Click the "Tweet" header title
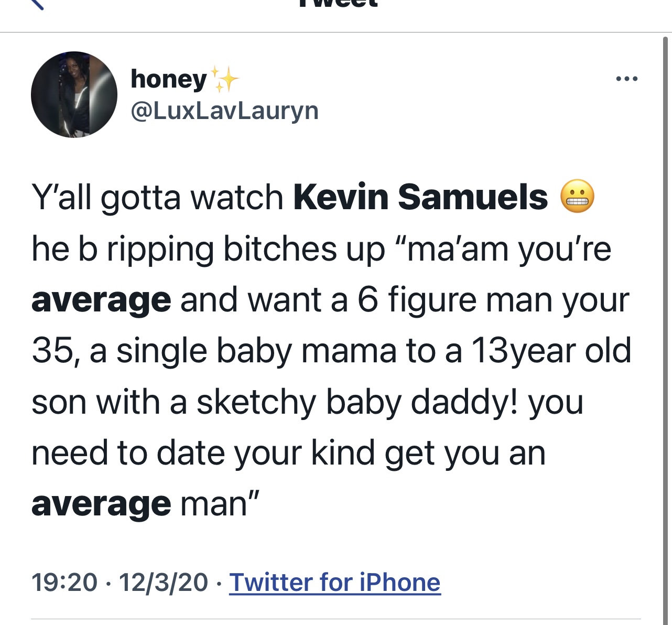This screenshot has width=672, height=625. coord(338,4)
